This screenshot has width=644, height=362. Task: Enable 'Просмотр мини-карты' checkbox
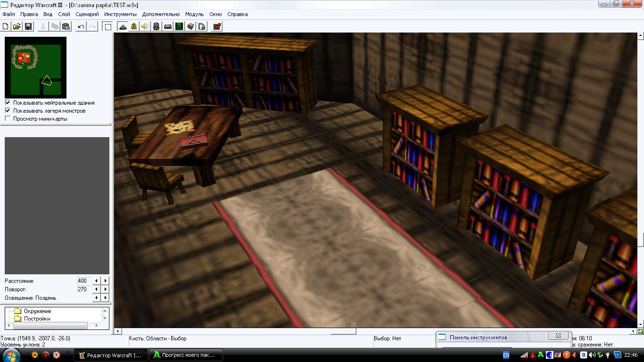point(8,119)
